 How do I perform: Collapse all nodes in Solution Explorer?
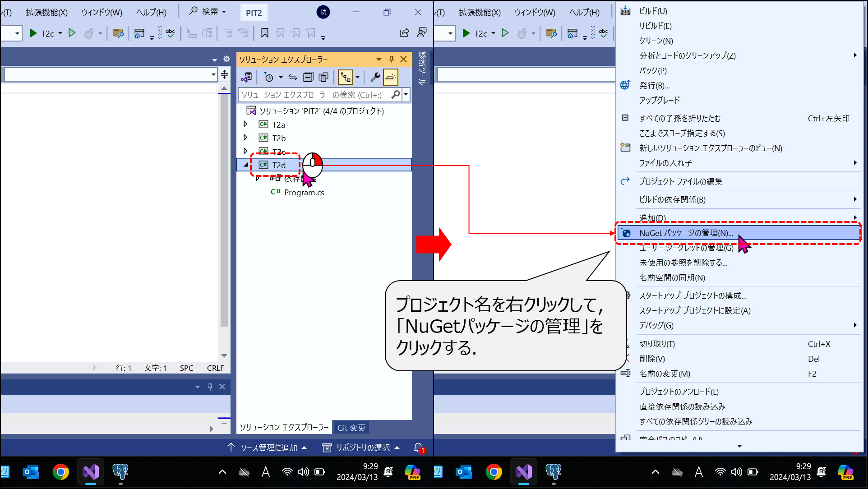pos(308,78)
